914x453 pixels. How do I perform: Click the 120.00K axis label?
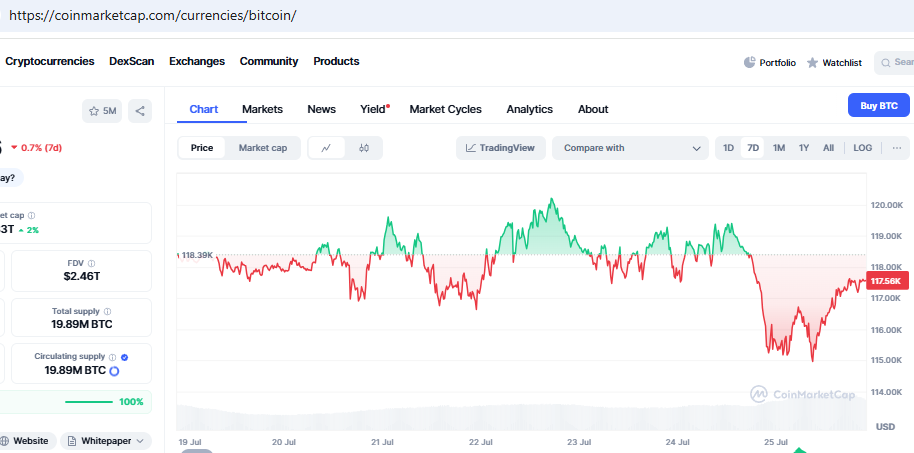(x=887, y=205)
